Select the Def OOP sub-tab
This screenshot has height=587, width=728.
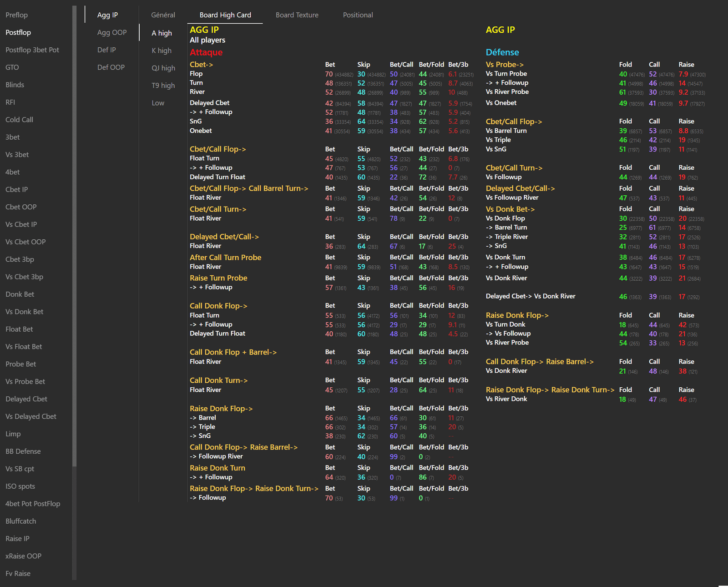(x=111, y=67)
